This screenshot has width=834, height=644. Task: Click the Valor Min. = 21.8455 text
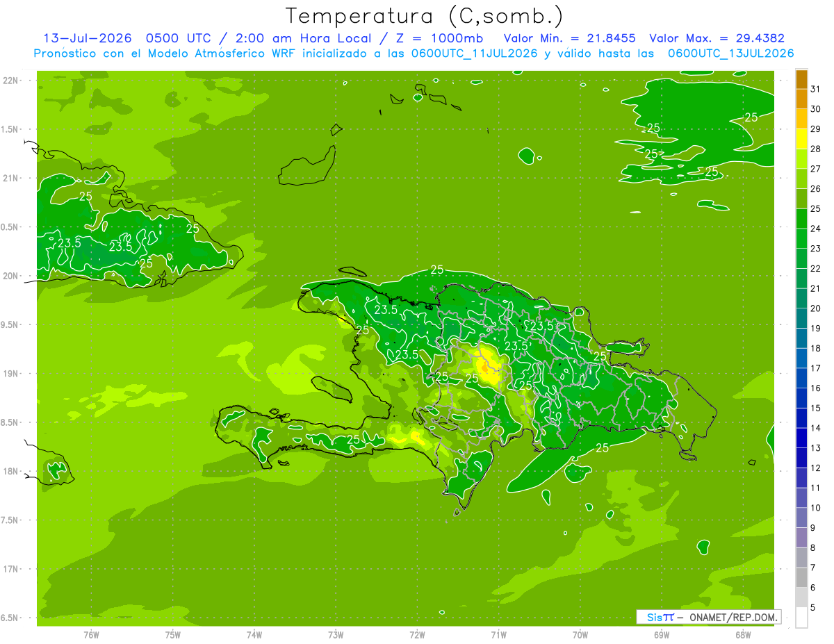pos(570,38)
